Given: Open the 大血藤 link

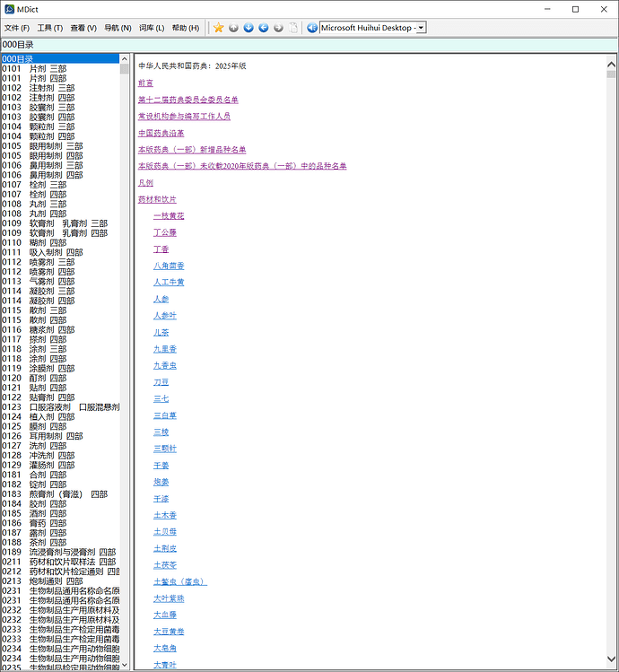Looking at the screenshot, I should [x=165, y=615].
